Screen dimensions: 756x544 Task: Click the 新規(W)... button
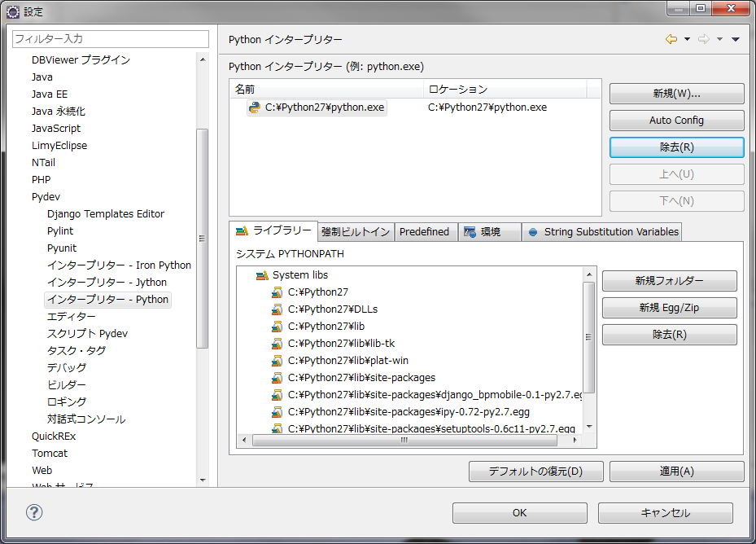coord(676,94)
